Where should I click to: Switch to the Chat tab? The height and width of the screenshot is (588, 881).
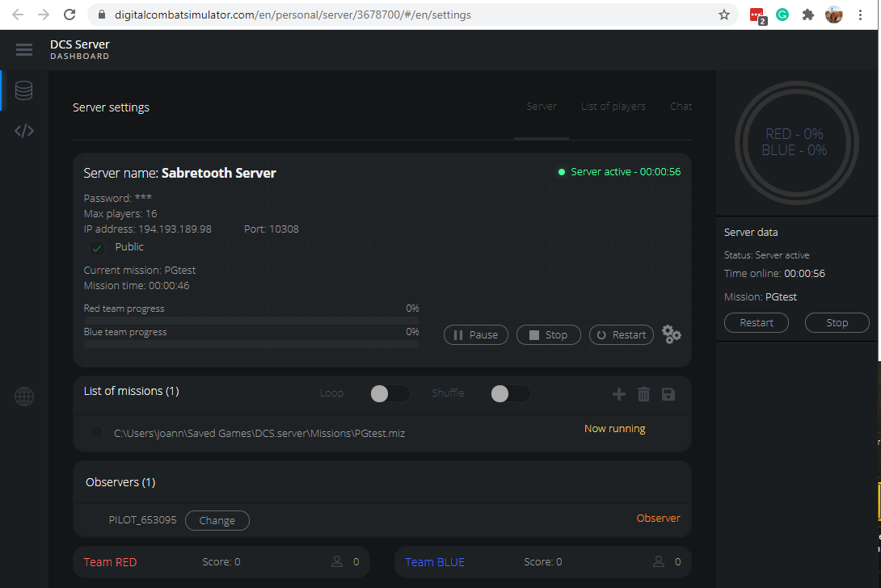681,106
